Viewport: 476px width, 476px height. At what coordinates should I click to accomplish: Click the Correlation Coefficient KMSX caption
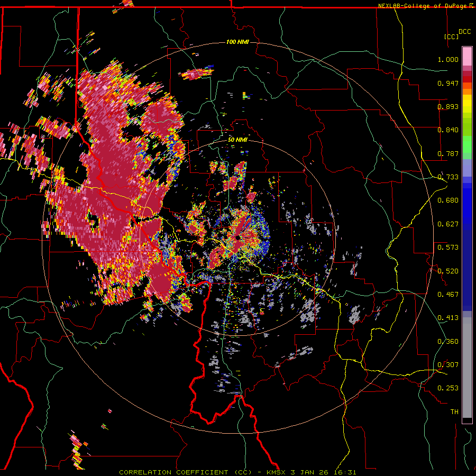pos(237,472)
